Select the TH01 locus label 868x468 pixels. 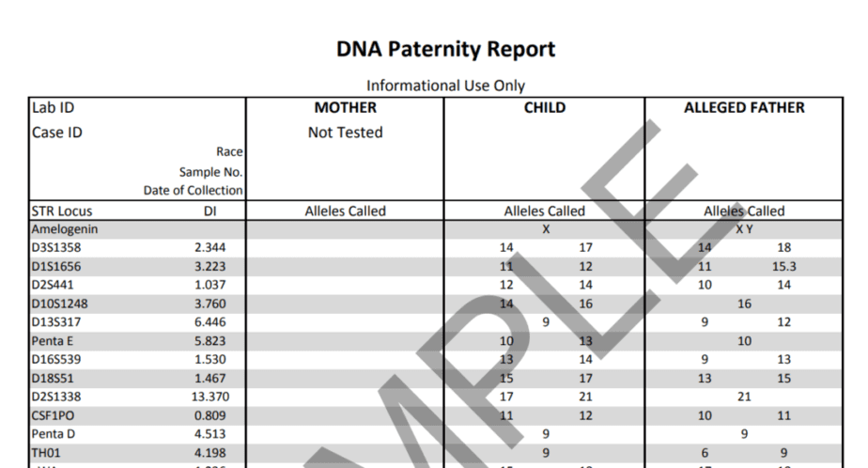46,452
